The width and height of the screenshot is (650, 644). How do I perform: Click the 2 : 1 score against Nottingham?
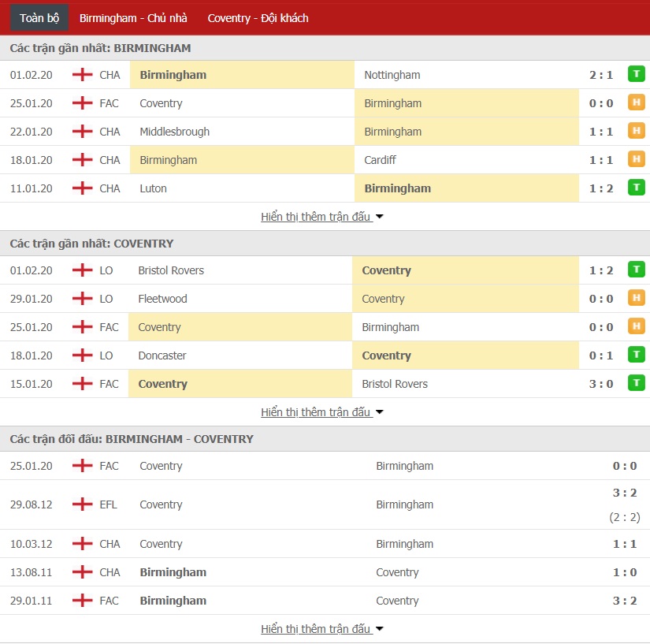[x=601, y=75]
